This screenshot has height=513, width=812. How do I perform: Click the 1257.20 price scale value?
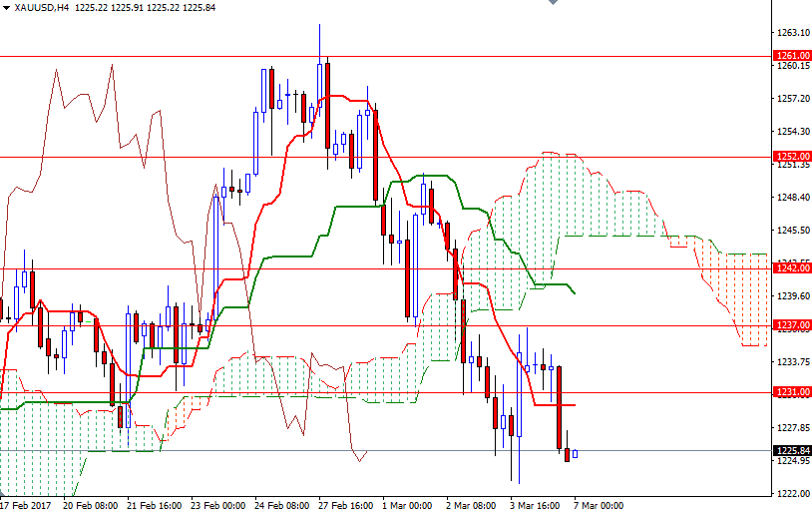click(793, 99)
